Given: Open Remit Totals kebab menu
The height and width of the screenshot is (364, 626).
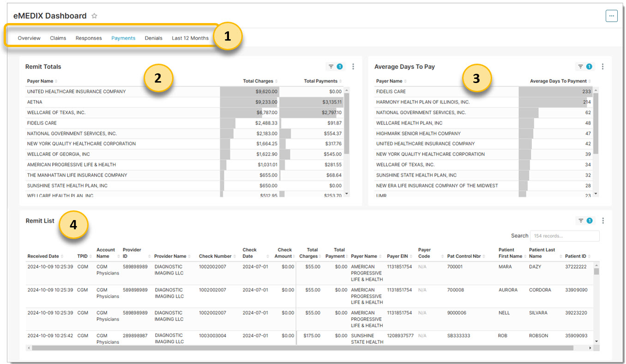Looking at the screenshot, I should [x=353, y=66].
